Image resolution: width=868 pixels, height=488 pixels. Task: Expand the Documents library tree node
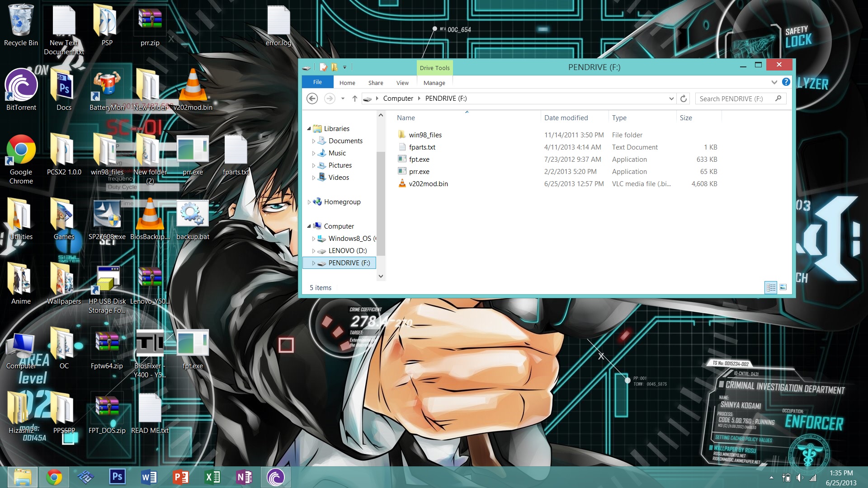(313, 141)
